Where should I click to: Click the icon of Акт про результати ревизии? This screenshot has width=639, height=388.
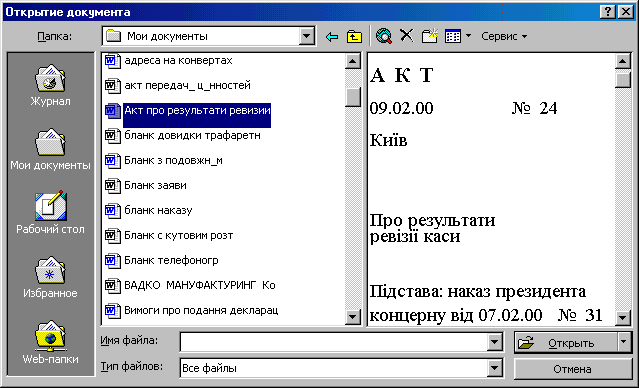click(x=113, y=110)
